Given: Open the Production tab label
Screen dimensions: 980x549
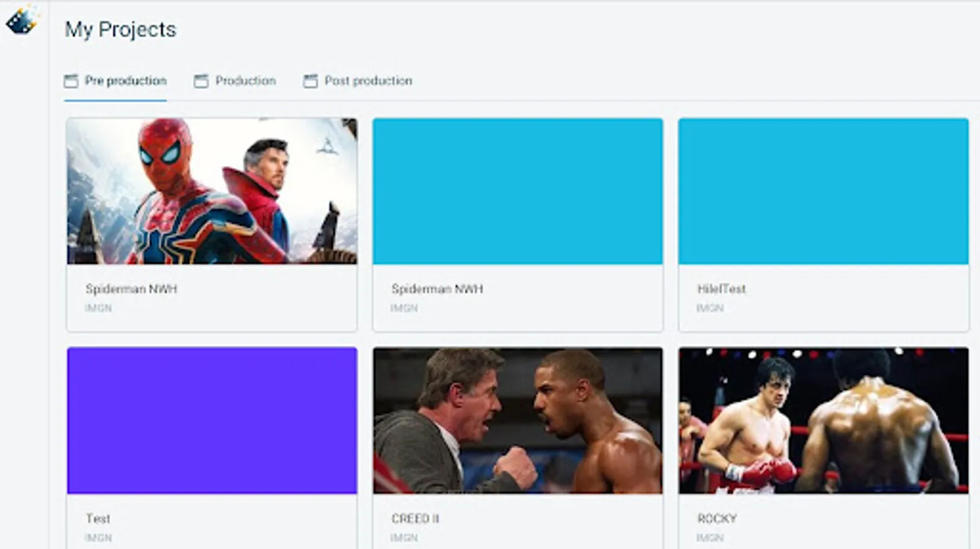Looking at the screenshot, I should pos(245,81).
